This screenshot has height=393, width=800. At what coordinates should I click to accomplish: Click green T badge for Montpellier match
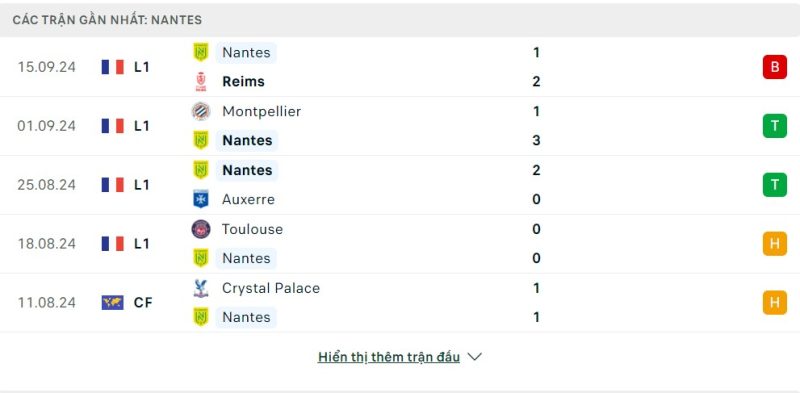coord(774,126)
